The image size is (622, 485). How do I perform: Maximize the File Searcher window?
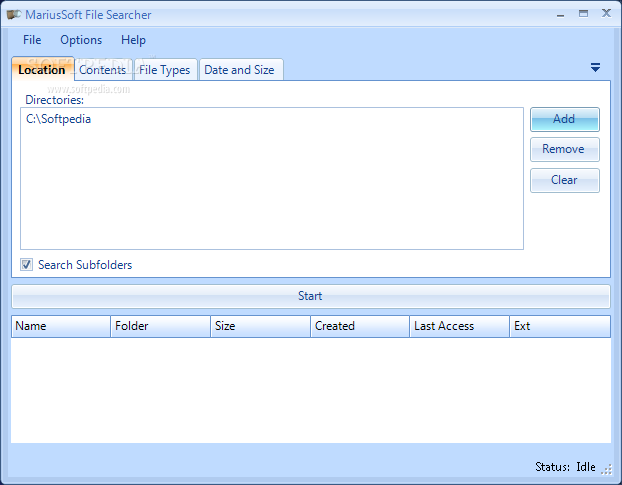(583, 14)
